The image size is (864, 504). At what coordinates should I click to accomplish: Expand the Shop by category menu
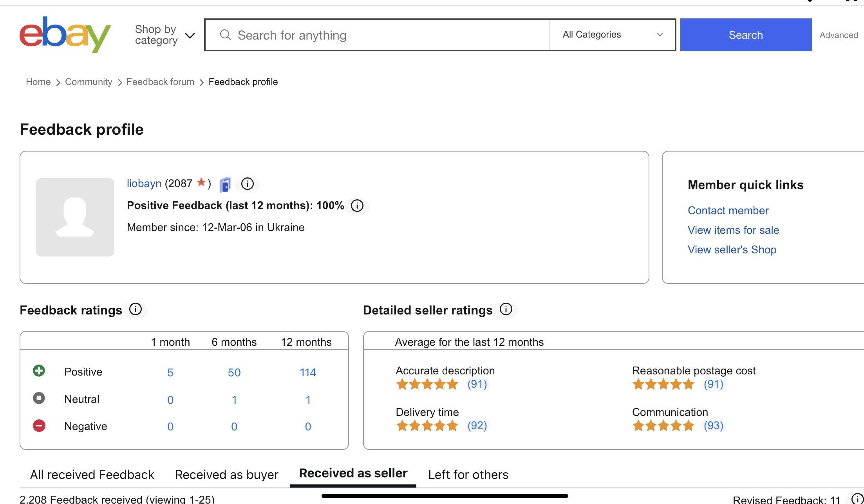[164, 35]
